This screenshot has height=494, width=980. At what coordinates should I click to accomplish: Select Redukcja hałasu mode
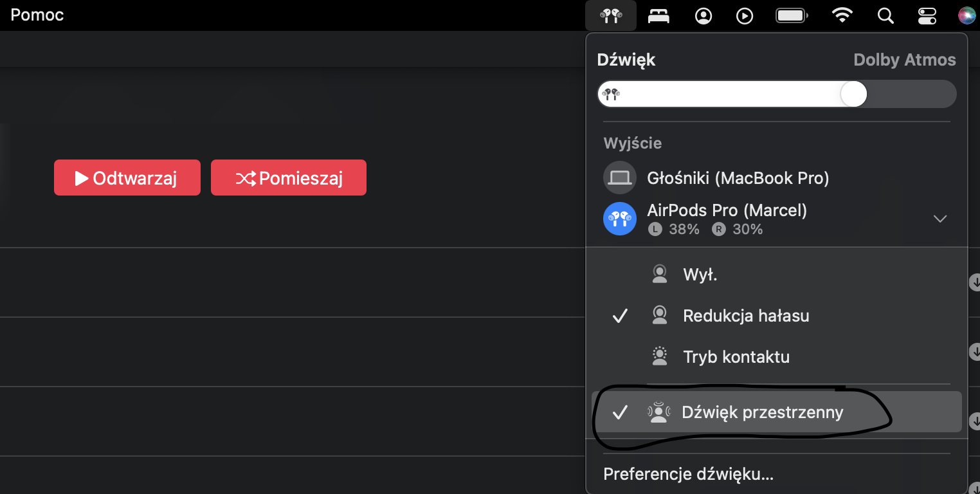(x=745, y=316)
